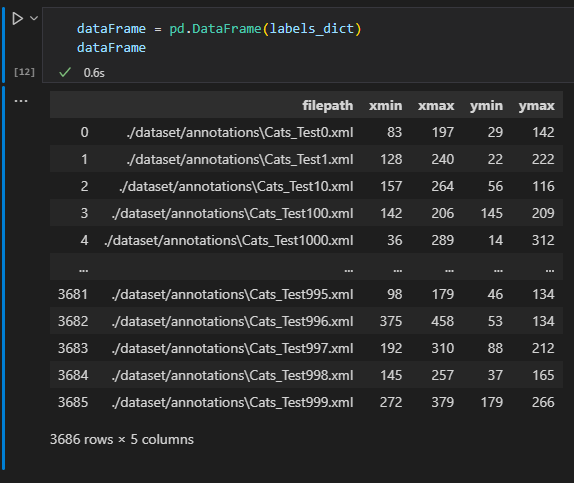574x483 pixels.
Task: Click xmin value 375 in row 3682
Action: pos(391,321)
